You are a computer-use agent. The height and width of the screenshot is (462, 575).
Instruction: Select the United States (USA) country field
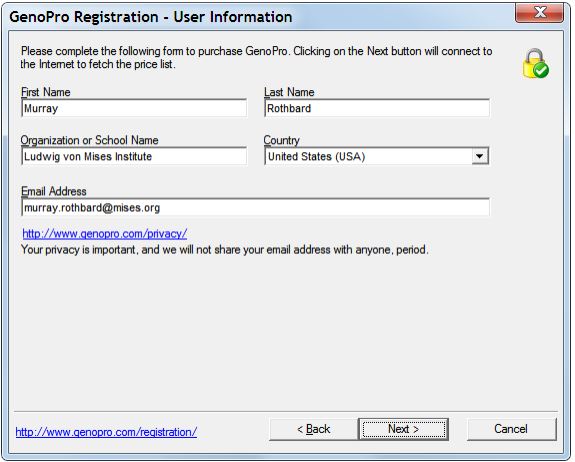(x=376, y=156)
